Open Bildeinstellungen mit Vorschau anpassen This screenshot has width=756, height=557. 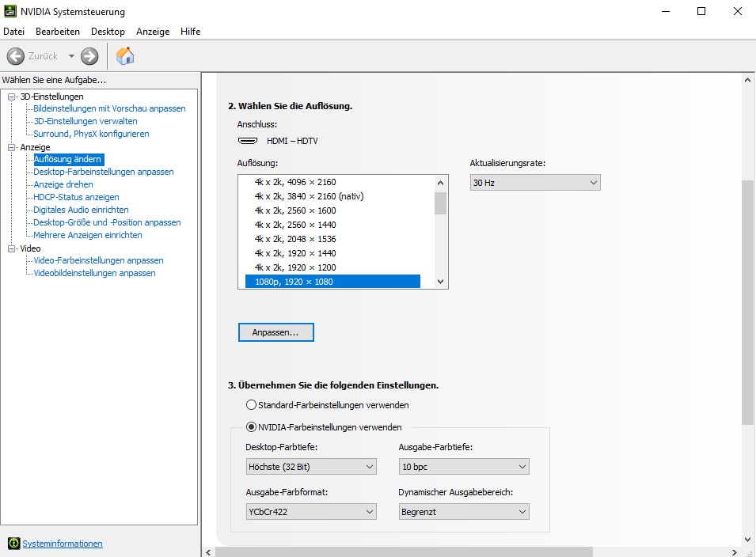tap(109, 108)
